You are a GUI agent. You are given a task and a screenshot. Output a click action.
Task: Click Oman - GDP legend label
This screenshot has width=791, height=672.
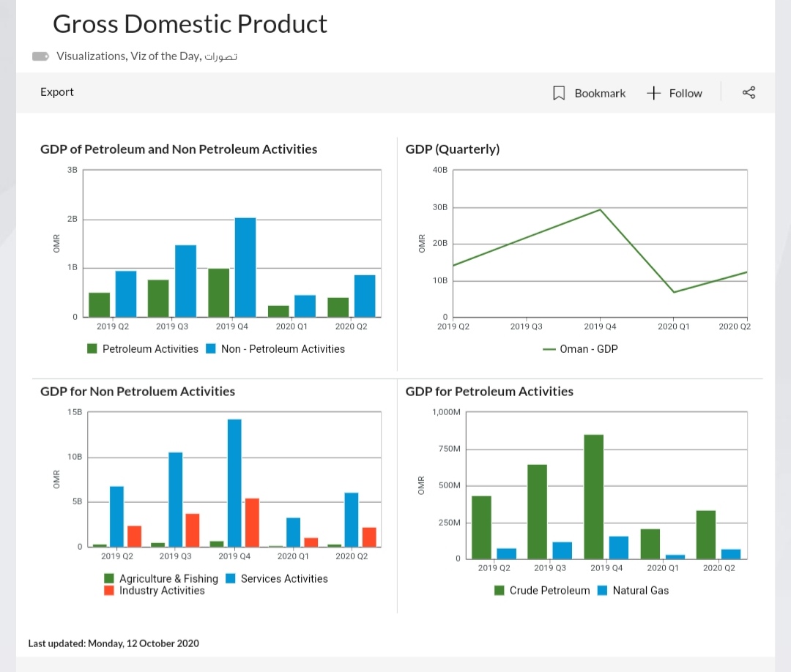tap(589, 349)
